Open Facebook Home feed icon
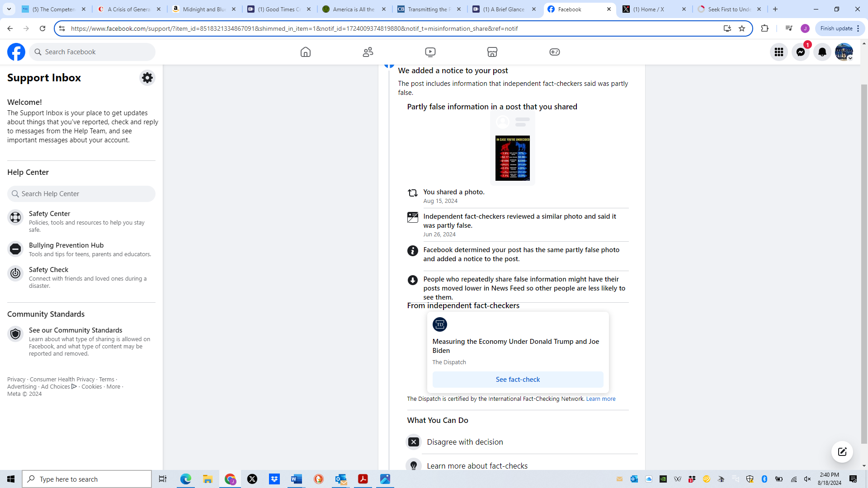 pyautogui.click(x=306, y=52)
